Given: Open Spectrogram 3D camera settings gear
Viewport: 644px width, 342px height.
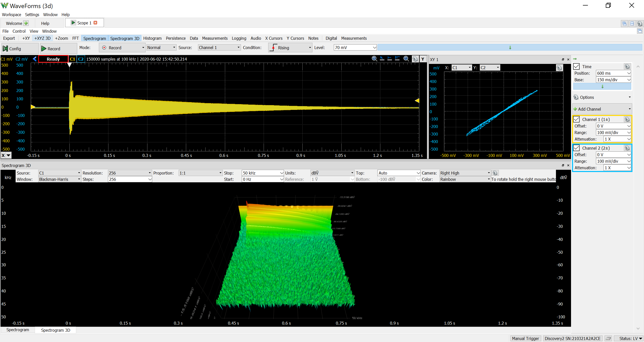Looking at the screenshot, I should [495, 173].
